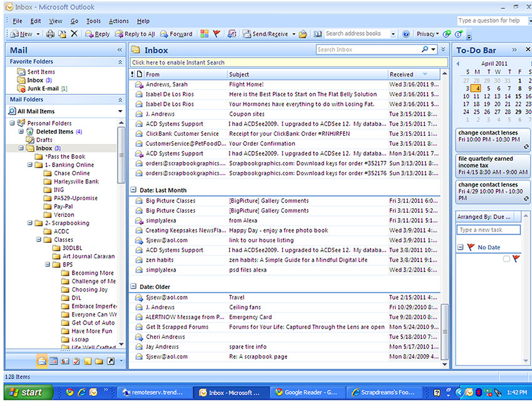Click the search magnifier in Search Inbox
The height and width of the screenshot is (406, 532).
(x=425, y=49)
